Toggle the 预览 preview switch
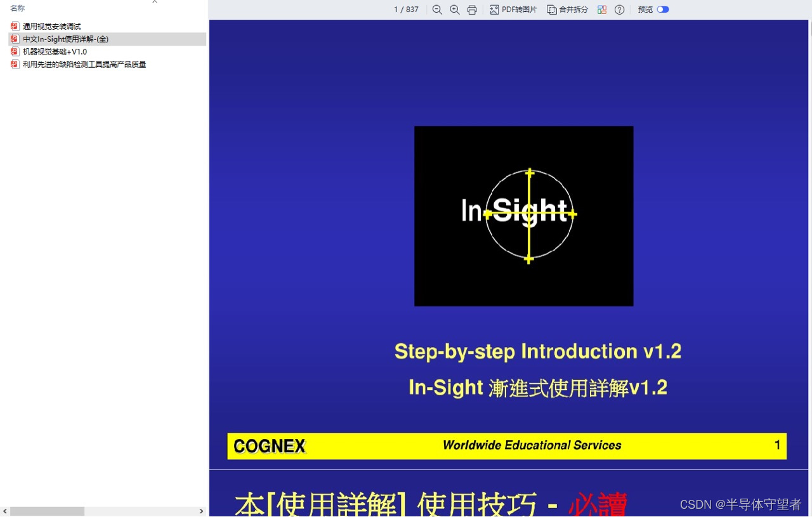The width and height of the screenshot is (812, 517). click(663, 10)
